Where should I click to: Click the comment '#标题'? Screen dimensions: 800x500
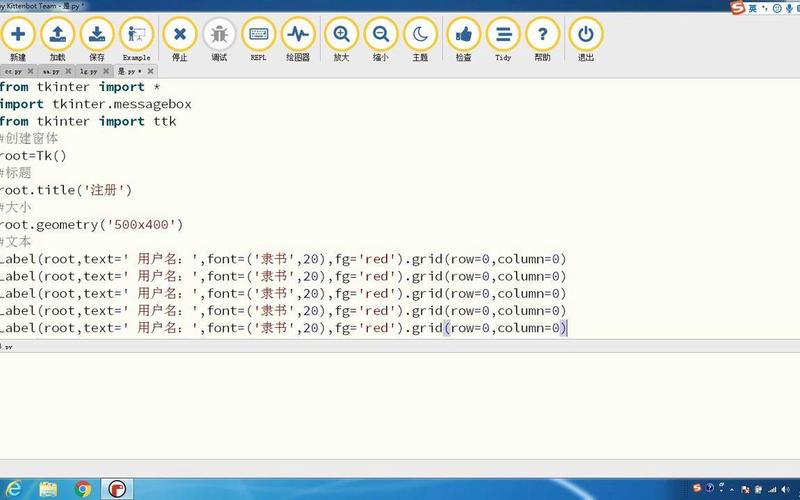(16, 173)
